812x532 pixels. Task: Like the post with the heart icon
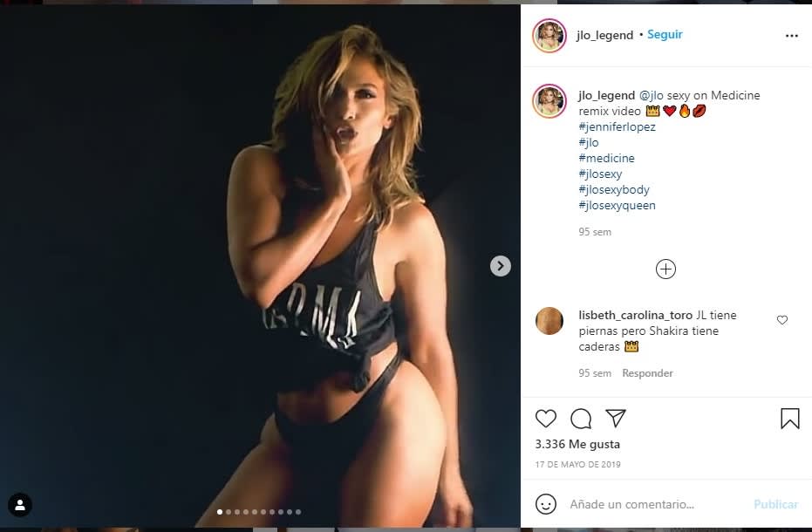point(546,419)
